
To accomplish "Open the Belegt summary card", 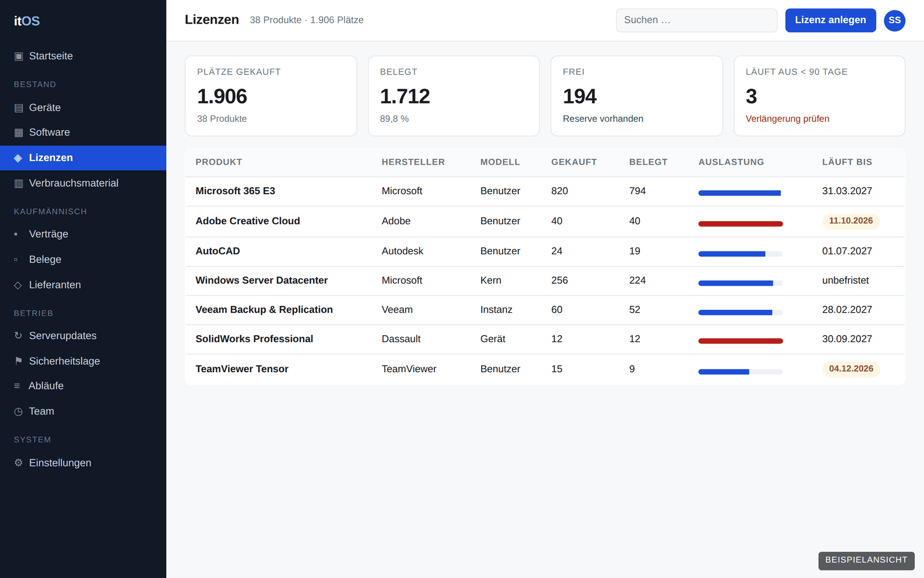I will pyautogui.click(x=454, y=96).
